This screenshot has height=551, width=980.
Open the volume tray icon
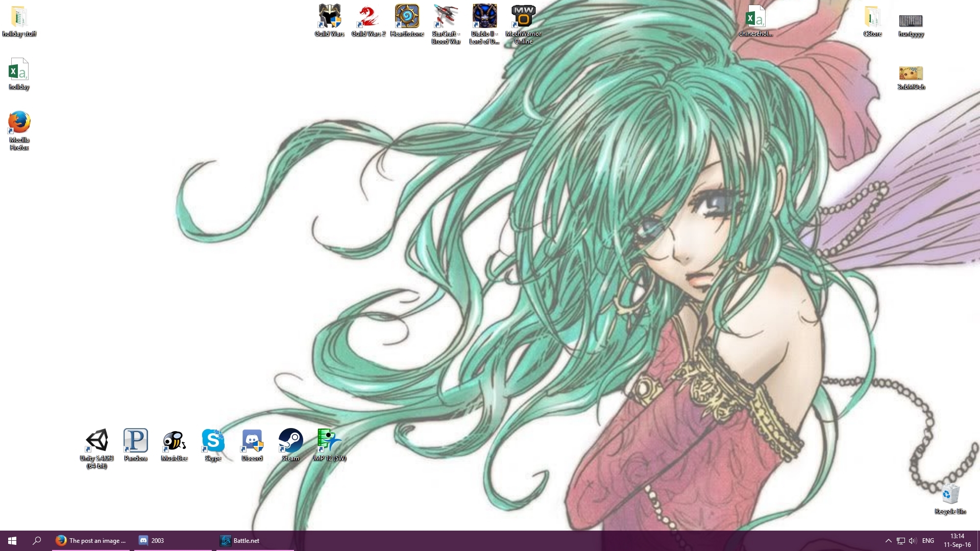click(913, 541)
